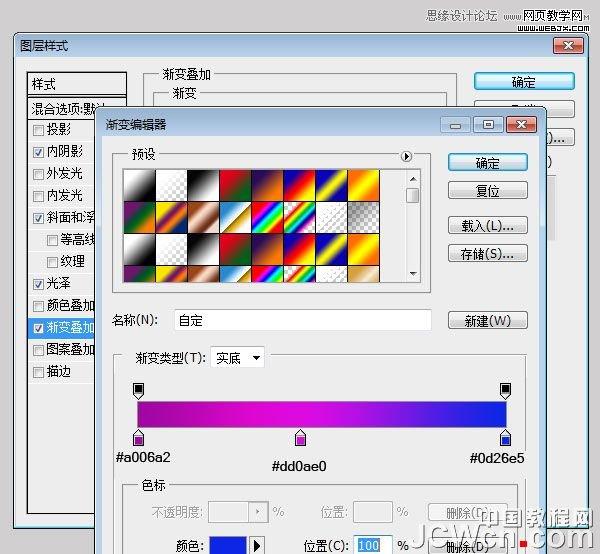Choose the second-row gray checkered neutral preset
600x554 pixels.
(364, 217)
